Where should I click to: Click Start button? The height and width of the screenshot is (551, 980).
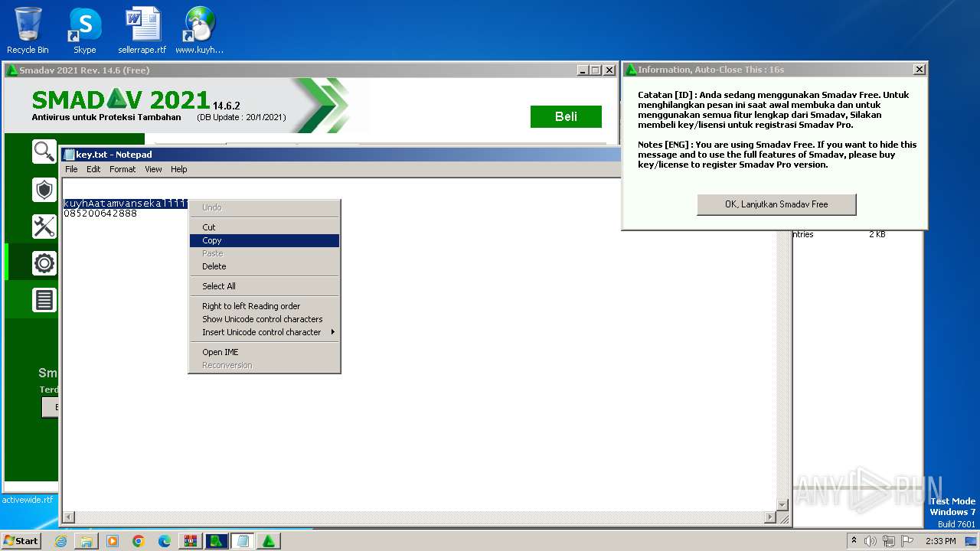coord(21,541)
